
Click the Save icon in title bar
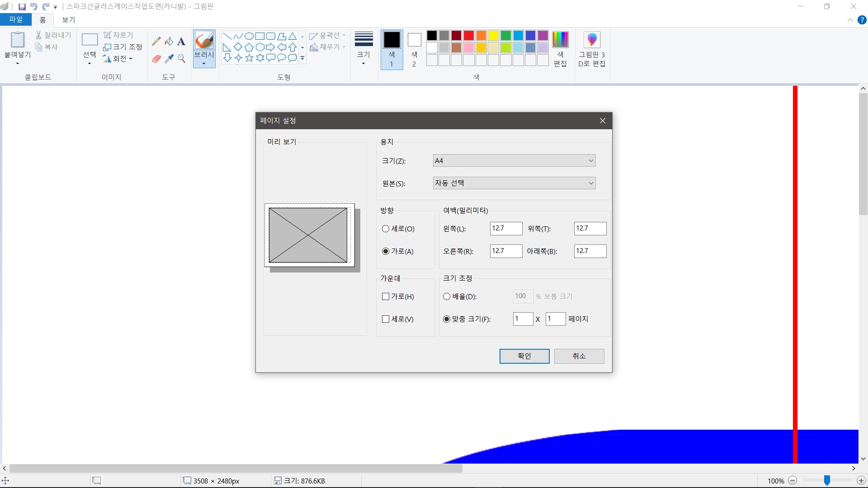[22, 7]
